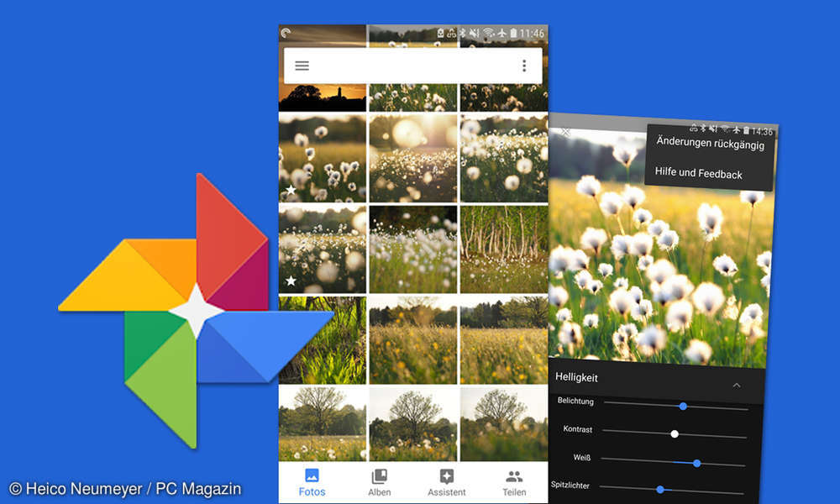Tap the airplane mode status icon
Screen dimensions: 840x504
(x=502, y=32)
